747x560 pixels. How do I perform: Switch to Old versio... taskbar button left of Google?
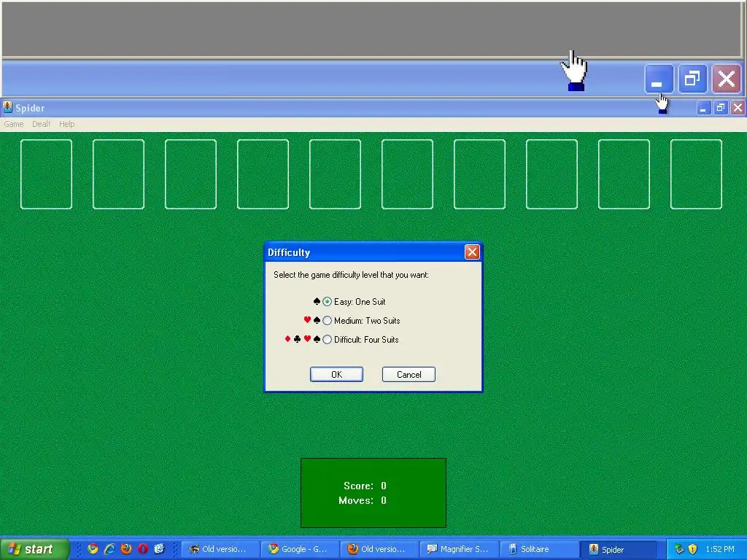point(221,549)
